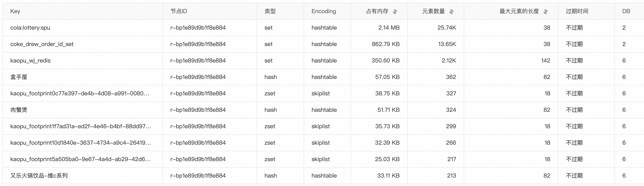Click the 节点ID column header
Screen dimensions: 644x186
179,11
